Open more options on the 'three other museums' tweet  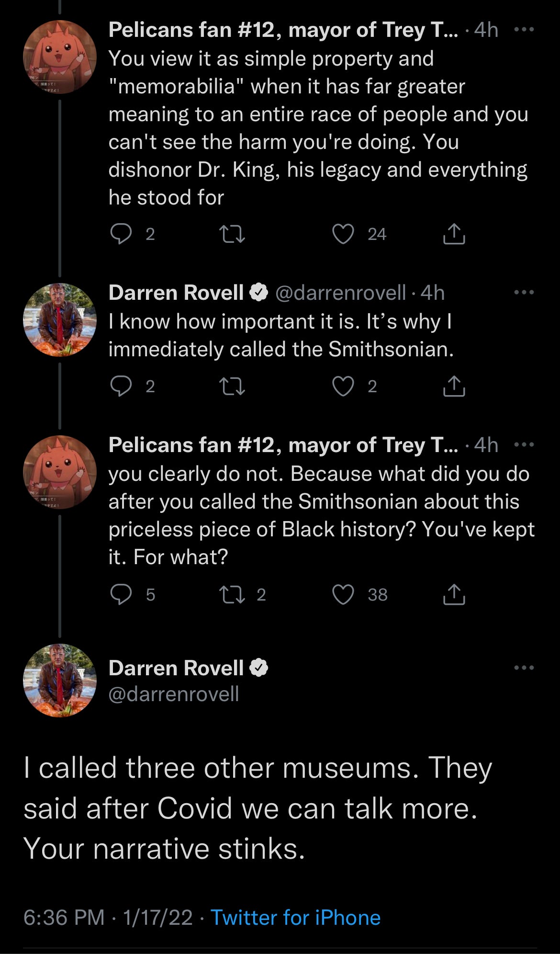point(524,668)
